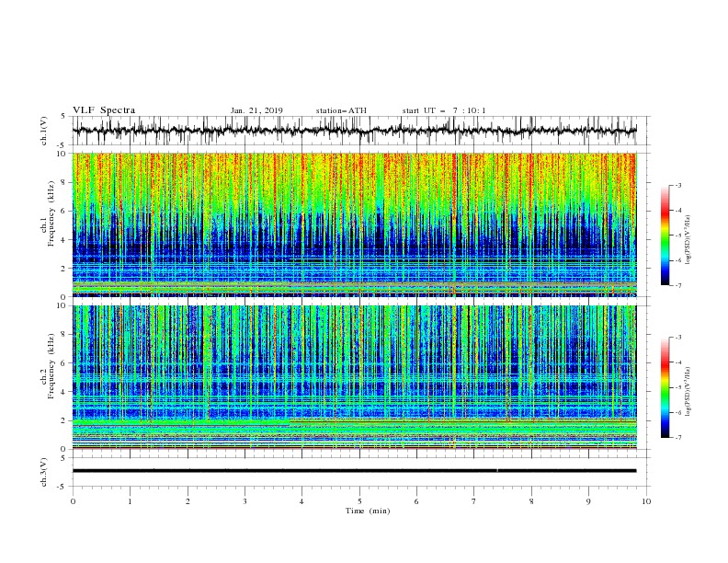Screen dimensions: 728x563
Task: Click the '-7' tick on lower colorbar
Action: coord(677,438)
